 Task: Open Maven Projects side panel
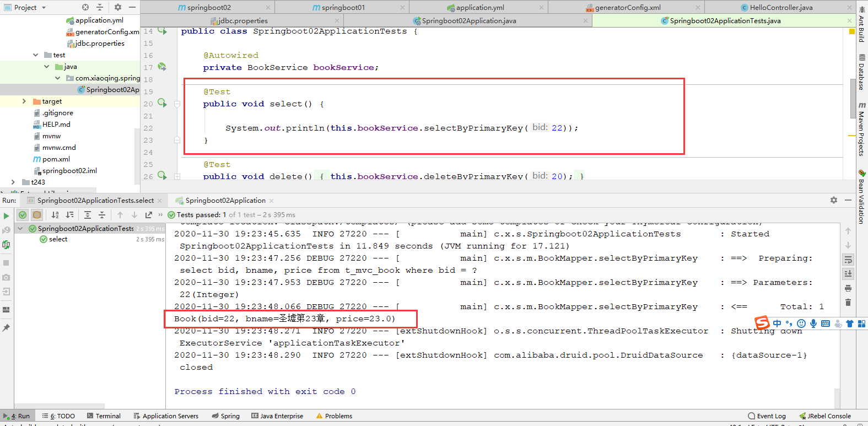[861, 129]
